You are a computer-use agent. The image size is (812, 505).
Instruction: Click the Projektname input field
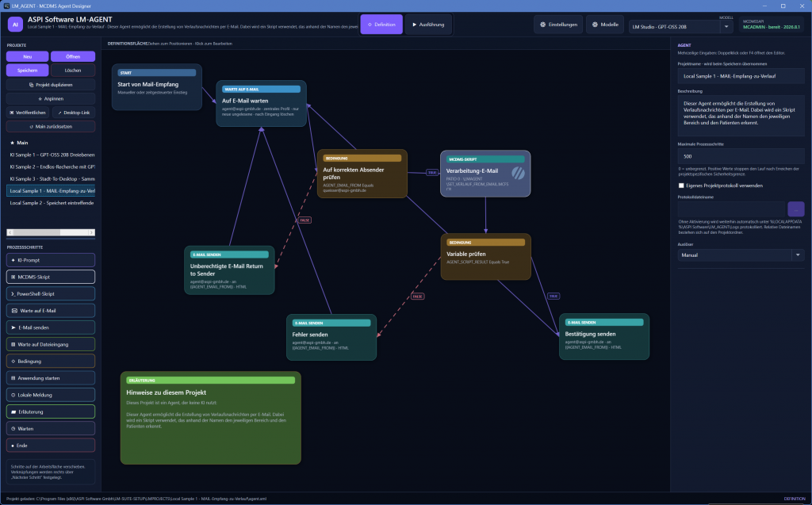coord(741,76)
